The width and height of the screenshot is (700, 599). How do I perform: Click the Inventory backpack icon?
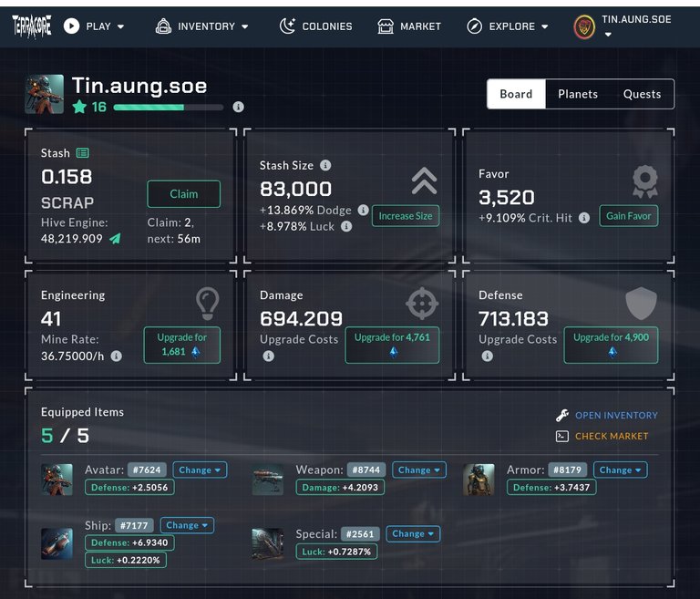(x=163, y=26)
